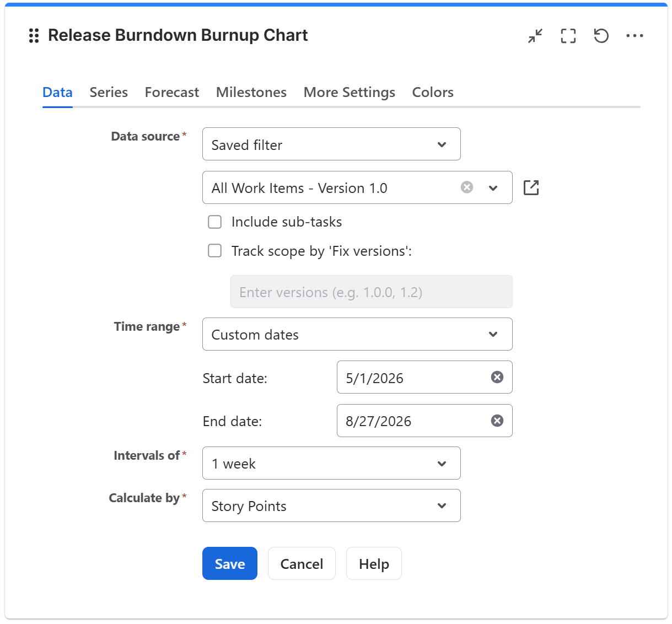Click the Track scope by 'Fix versions' label
The image size is (672, 624).
(321, 251)
